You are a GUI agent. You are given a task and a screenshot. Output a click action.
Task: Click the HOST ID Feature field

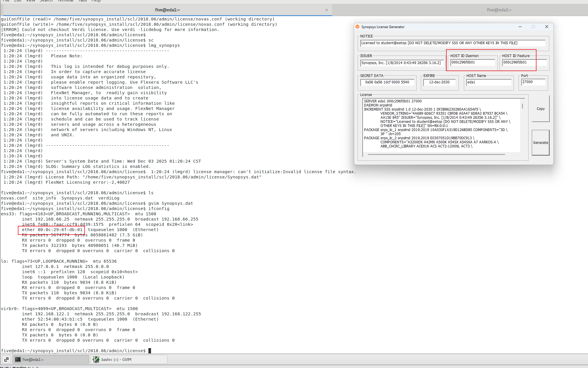(524, 62)
